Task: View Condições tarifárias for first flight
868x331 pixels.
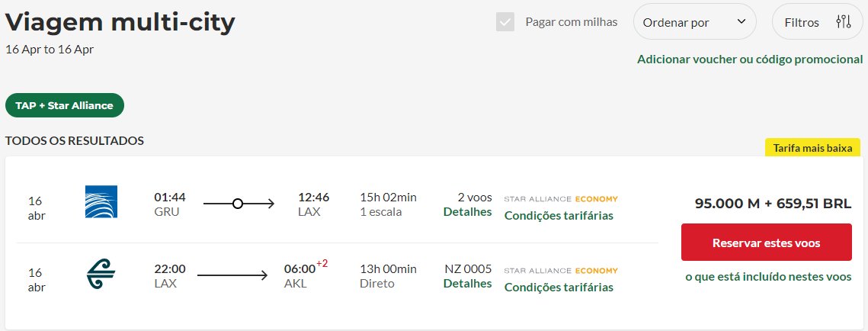Action: point(559,216)
